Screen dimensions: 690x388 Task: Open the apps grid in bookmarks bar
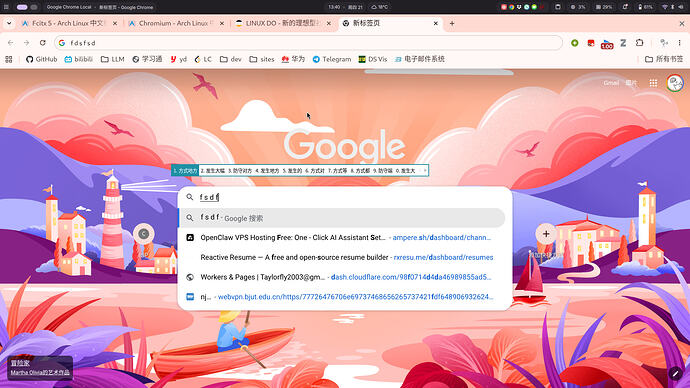coord(9,59)
